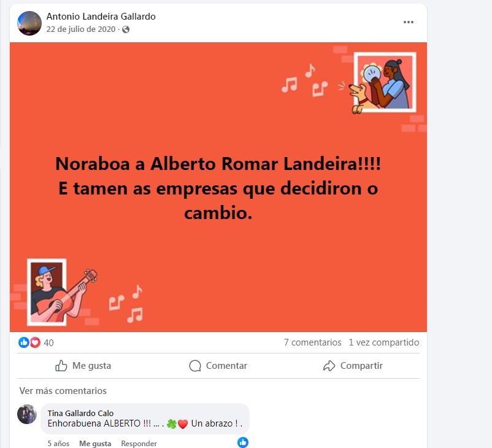Click the thumbs-up Me gusta button icon
Screen dimensions: 492x448
pos(61,366)
